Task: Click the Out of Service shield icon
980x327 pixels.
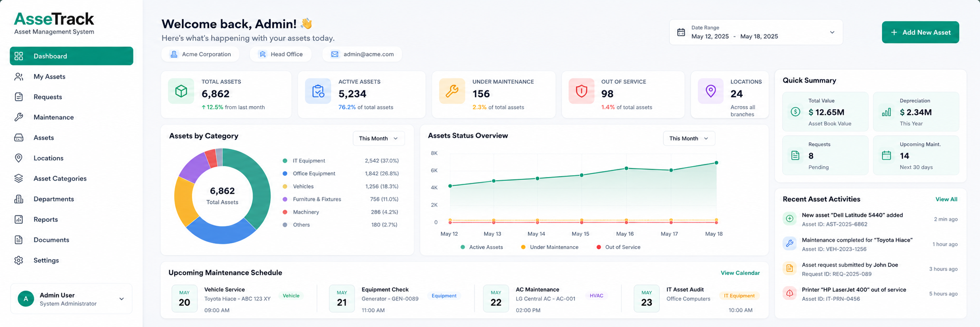Action: (x=581, y=91)
